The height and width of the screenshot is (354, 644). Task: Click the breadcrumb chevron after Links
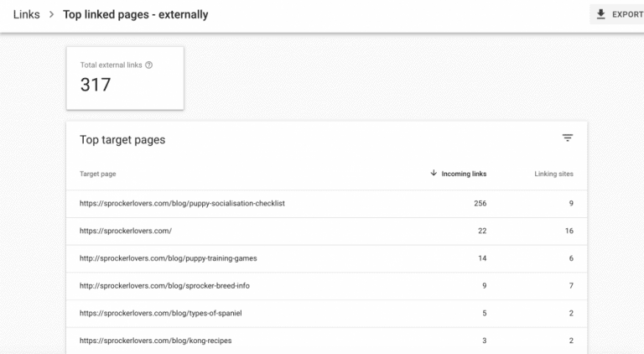click(51, 14)
